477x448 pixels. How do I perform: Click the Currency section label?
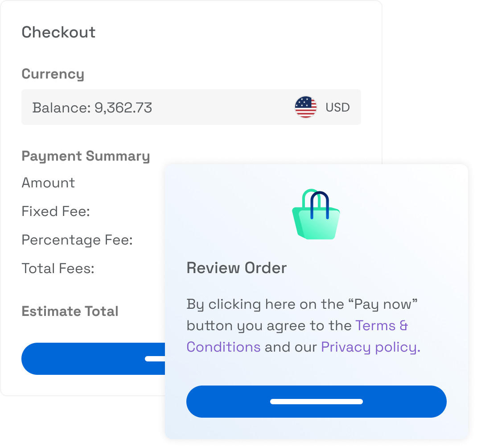tap(53, 74)
